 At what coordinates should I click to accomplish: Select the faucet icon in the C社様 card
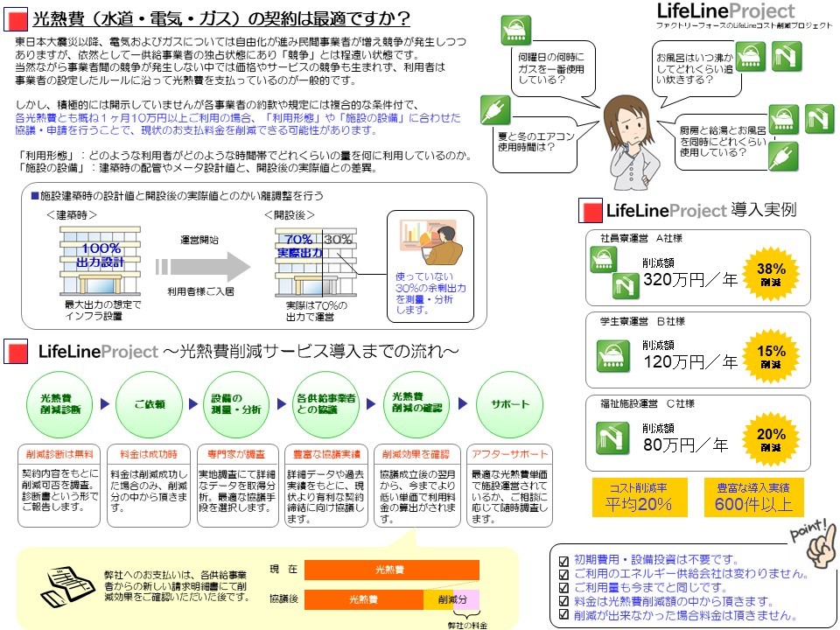[612, 438]
